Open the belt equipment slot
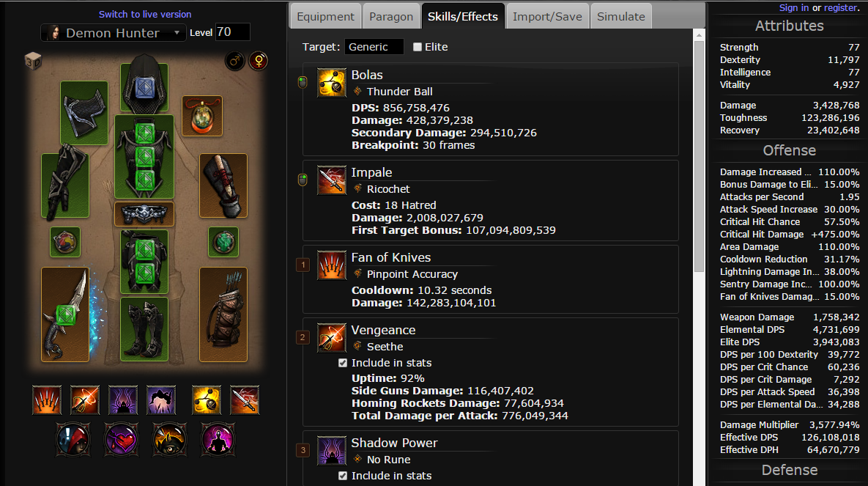Screen dimensions: 868x486 click(x=144, y=214)
